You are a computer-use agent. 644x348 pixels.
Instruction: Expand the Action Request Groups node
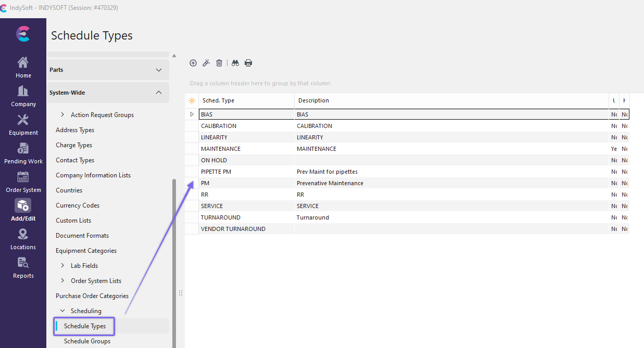pyautogui.click(x=62, y=115)
